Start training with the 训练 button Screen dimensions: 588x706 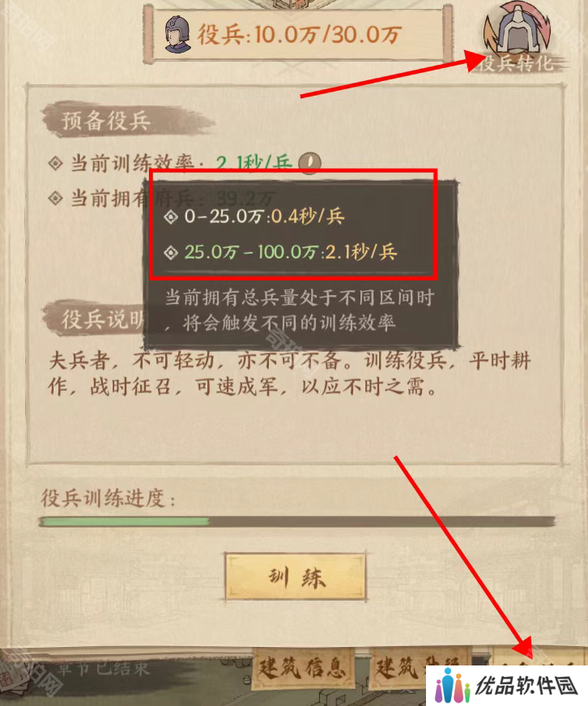tap(296, 577)
